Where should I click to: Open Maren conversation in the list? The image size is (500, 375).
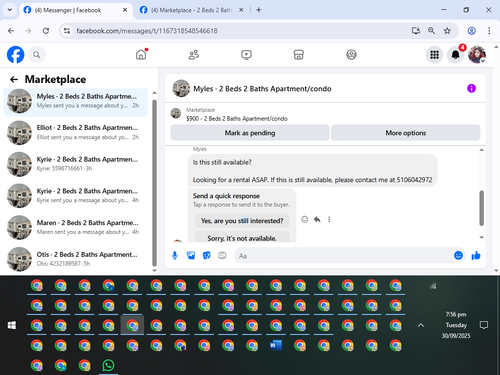(76, 227)
